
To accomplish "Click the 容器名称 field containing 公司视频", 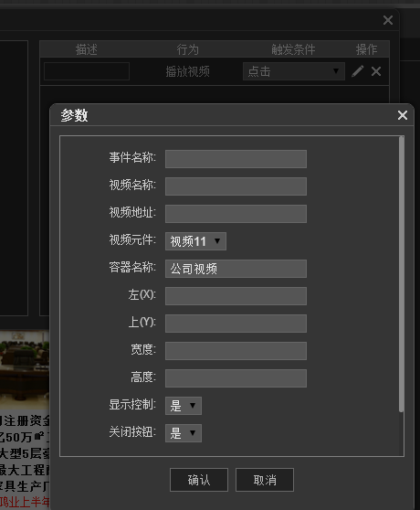I will [x=236, y=269].
